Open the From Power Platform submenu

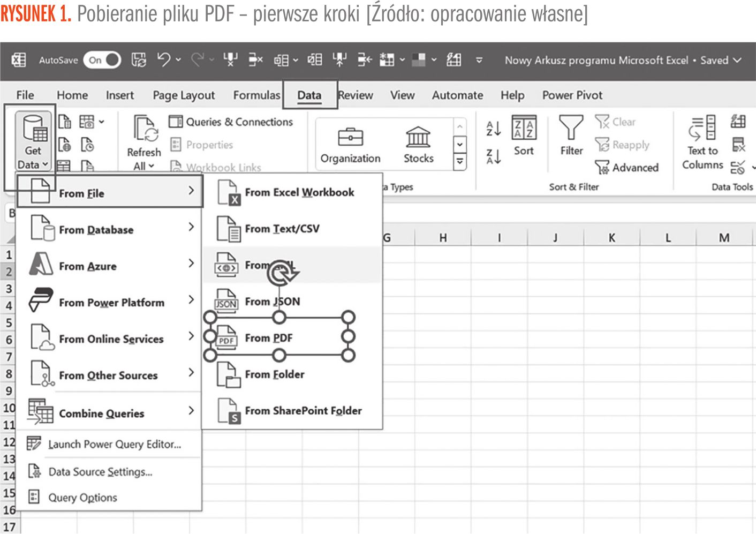pyautogui.click(x=109, y=302)
